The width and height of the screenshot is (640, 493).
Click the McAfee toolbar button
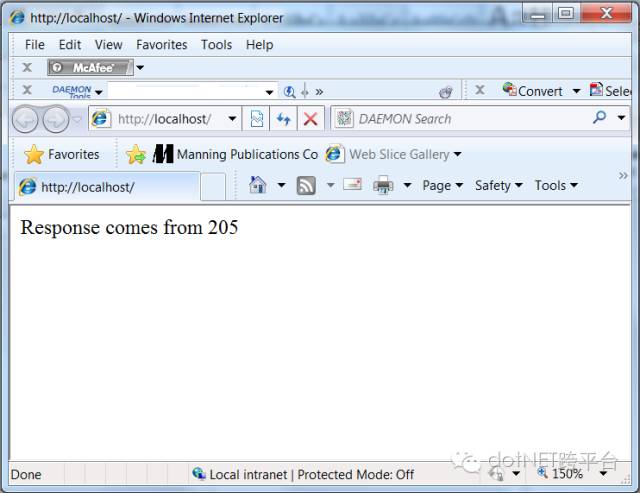(x=90, y=67)
